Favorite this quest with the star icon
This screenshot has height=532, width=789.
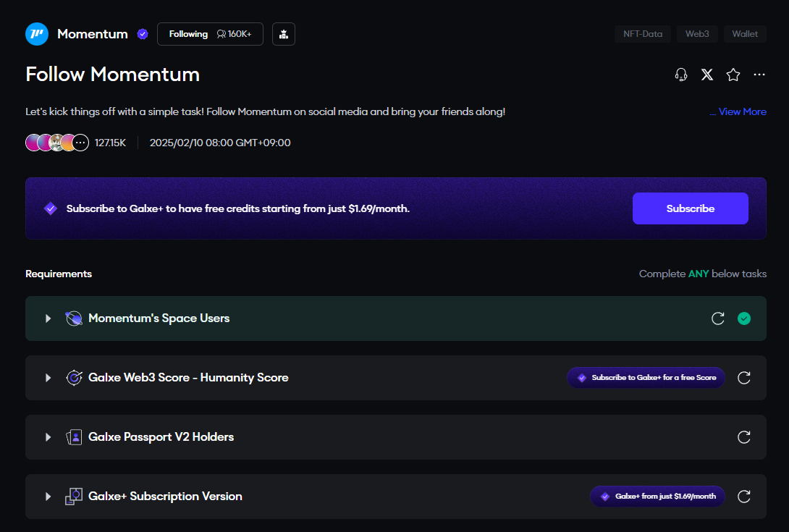(x=733, y=75)
